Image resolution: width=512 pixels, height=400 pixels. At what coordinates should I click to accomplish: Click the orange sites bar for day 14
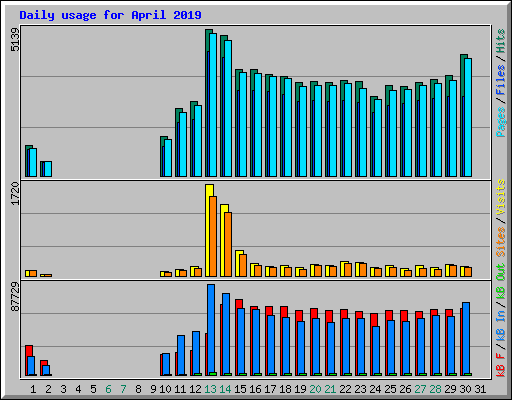click(x=228, y=244)
